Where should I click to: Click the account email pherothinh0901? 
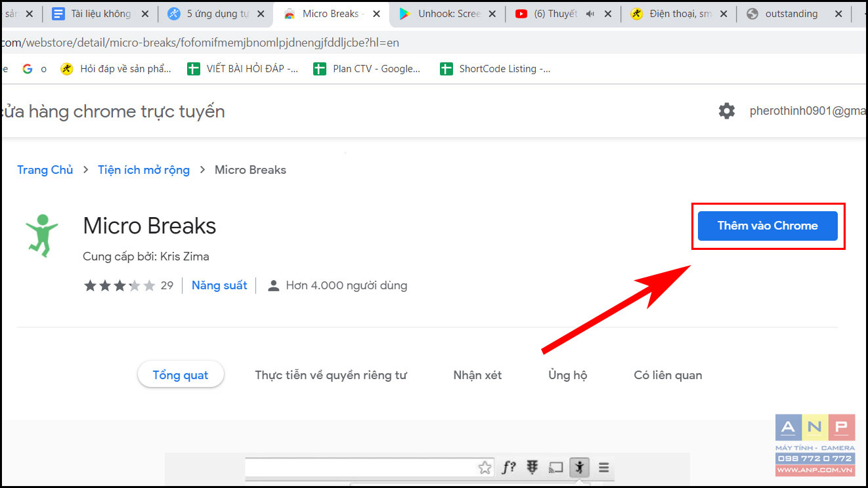pos(808,111)
